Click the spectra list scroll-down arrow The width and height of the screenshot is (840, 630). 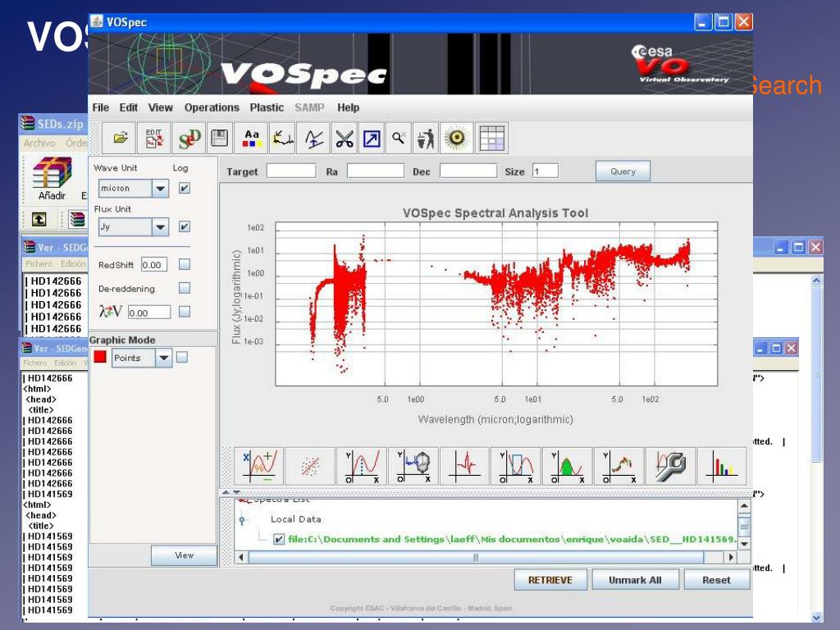(744, 543)
